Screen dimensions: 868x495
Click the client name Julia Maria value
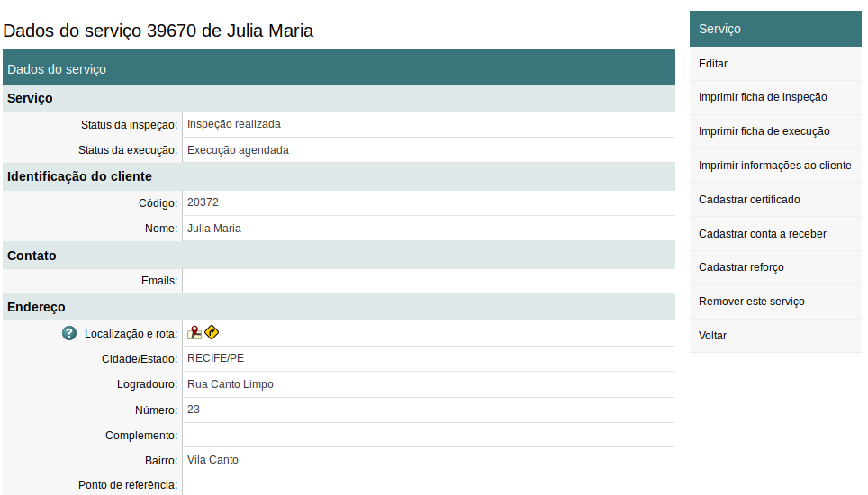pyautogui.click(x=214, y=229)
